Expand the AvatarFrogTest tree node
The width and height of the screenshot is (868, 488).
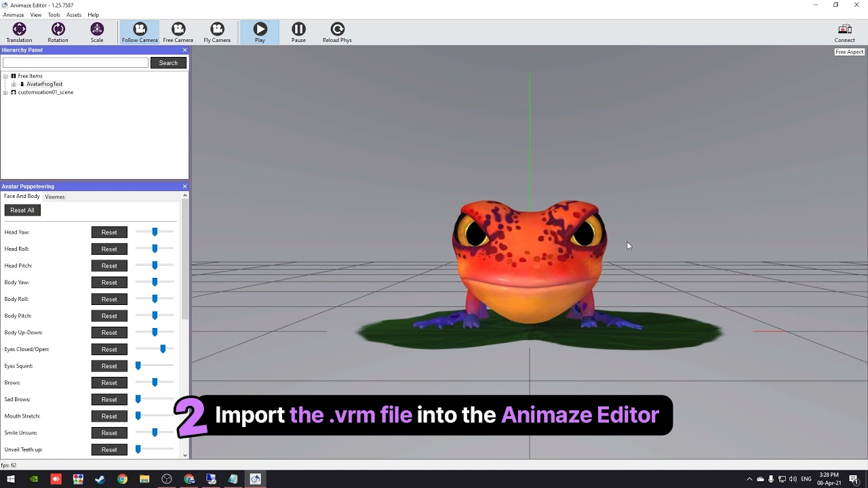[x=14, y=84]
